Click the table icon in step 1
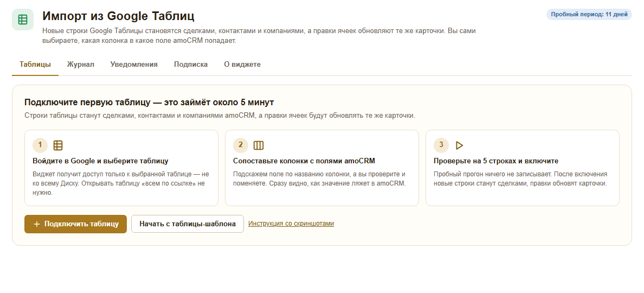The image size is (644, 293). 58,145
